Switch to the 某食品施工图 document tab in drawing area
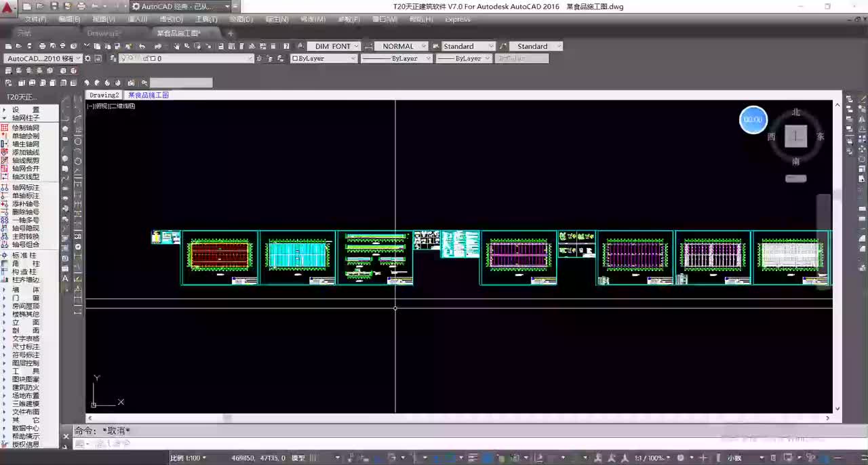 tap(149, 95)
